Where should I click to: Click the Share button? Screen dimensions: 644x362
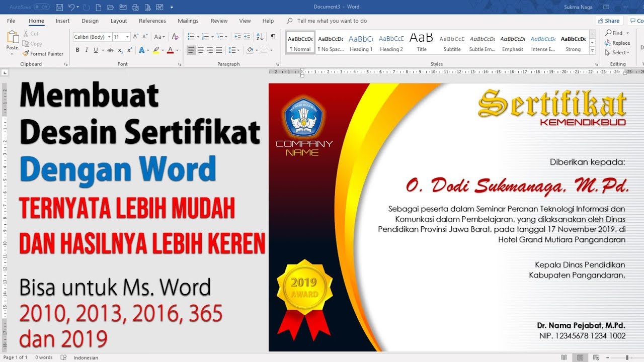(609, 21)
